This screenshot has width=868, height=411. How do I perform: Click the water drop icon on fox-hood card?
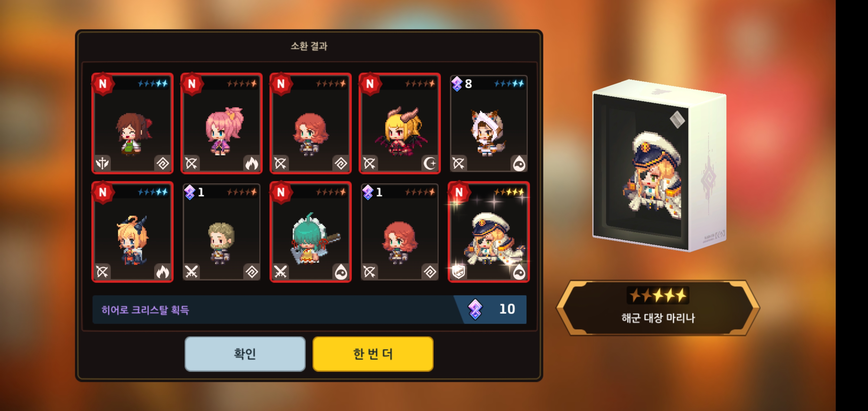[x=519, y=164]
